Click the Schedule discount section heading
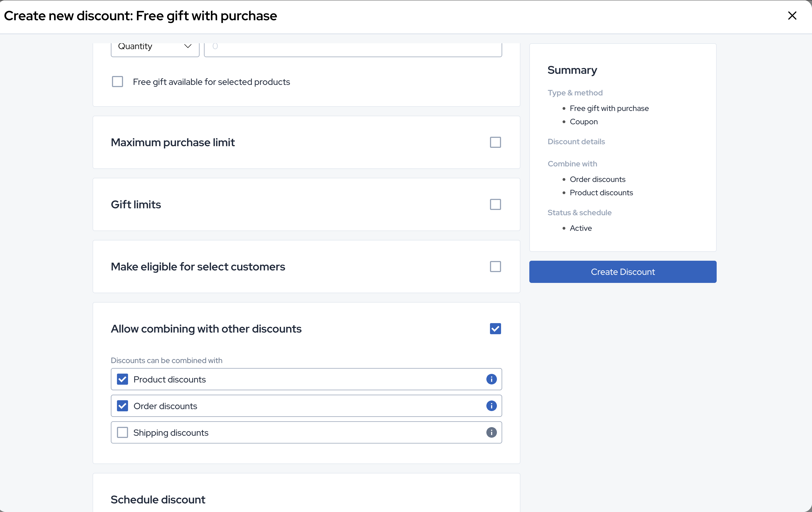 pyautogui.click(x=158, y=500)
